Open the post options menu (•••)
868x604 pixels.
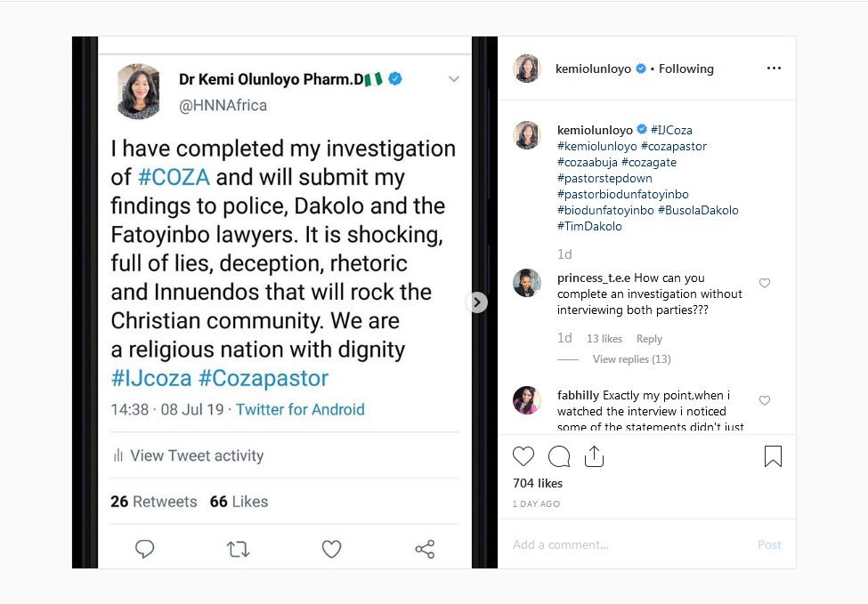tap(774, 68)
